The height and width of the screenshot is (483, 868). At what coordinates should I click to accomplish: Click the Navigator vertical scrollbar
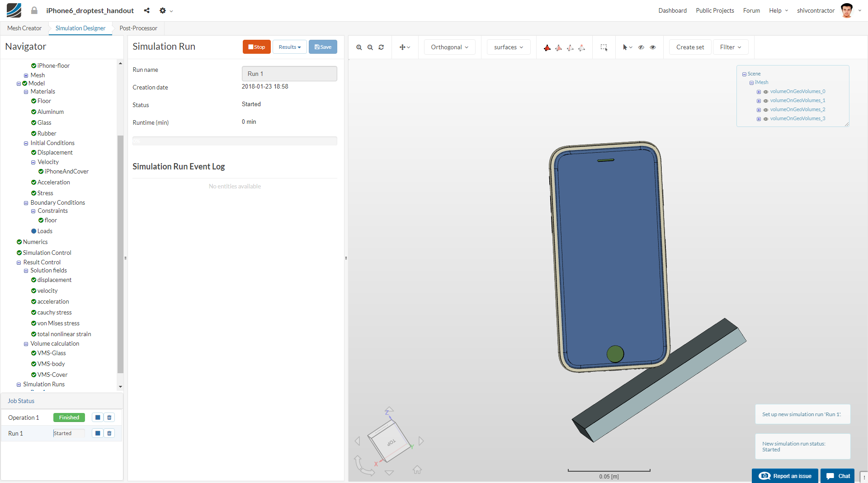pyautogui.click(x=120, y=254)
